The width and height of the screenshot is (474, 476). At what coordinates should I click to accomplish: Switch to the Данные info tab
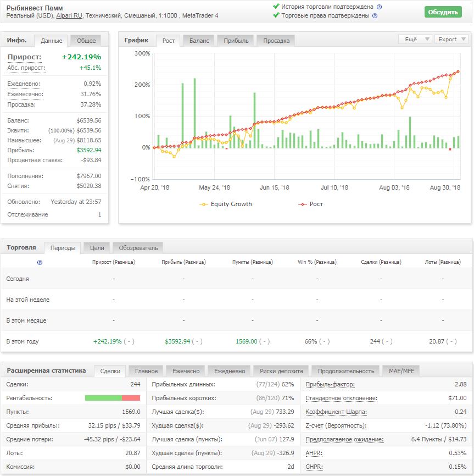click(x=52, y=41)
